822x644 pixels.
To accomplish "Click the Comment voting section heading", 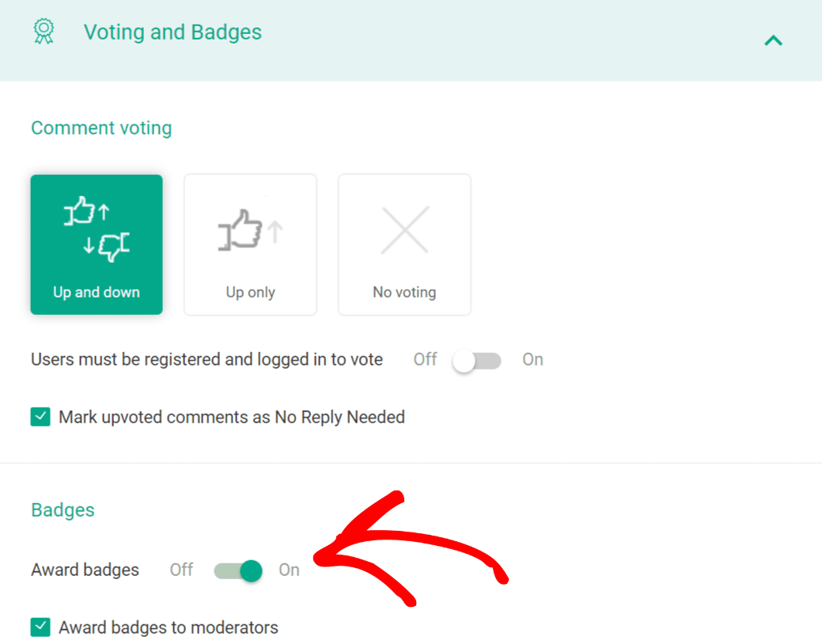I will pyautogui.click(x=101, y=128).
